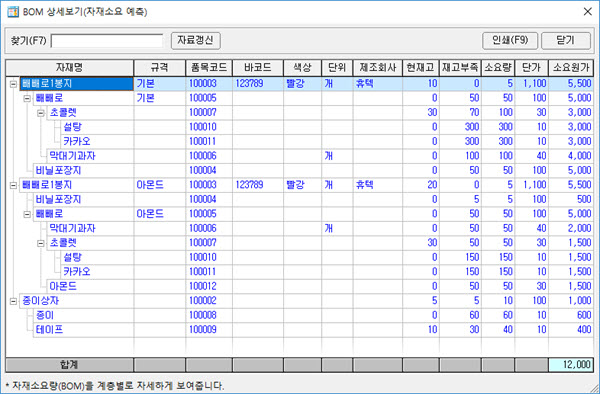Click the 4,000 cost cell of 막대기과자
Viewport: 600px width, 394px height.
(571, 156)
